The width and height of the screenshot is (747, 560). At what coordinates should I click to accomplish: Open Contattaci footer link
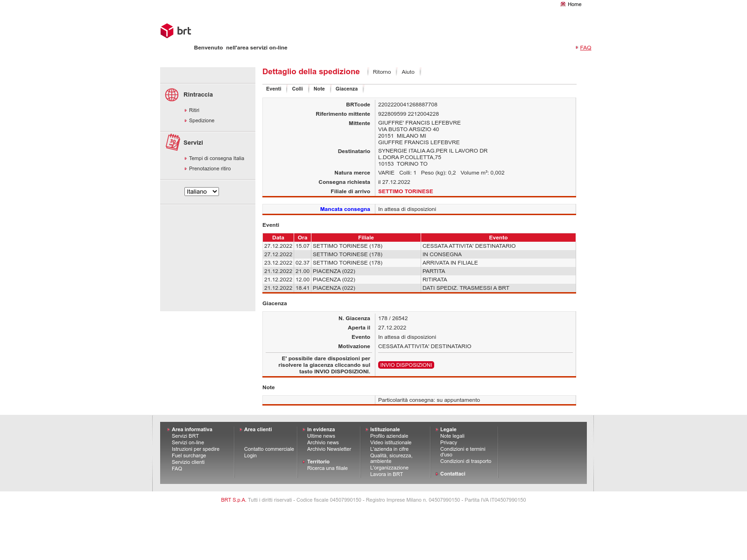453,474
